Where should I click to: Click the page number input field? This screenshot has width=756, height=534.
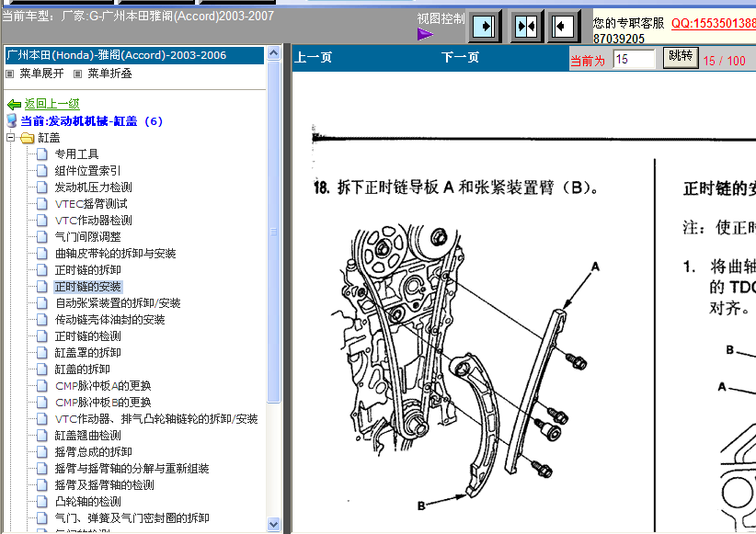[634, 59]
